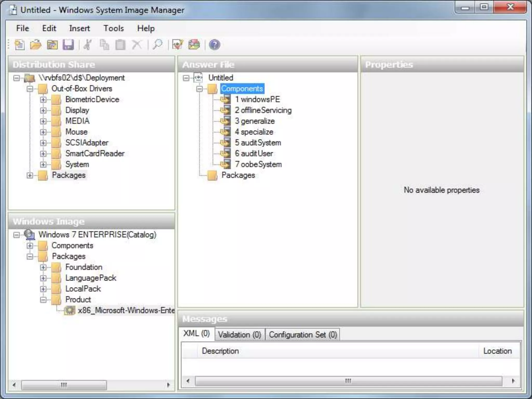Select Packages folder in Answer File pane
532x399 pixels.
click(238, 175)
